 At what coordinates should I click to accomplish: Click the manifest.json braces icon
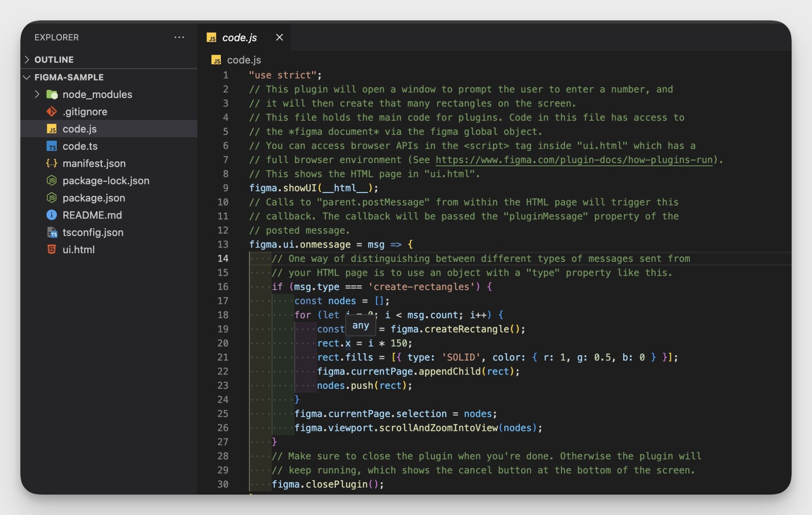click(x=52, y=163)
